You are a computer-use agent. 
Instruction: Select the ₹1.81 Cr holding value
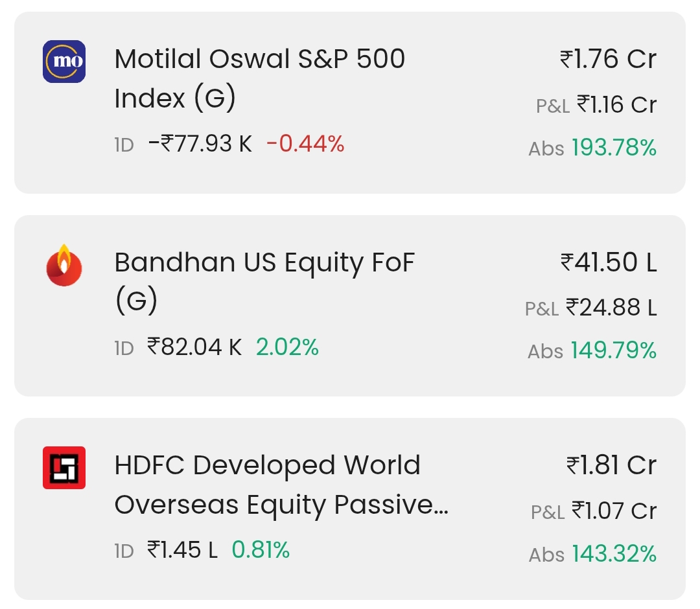pos(611,465)
